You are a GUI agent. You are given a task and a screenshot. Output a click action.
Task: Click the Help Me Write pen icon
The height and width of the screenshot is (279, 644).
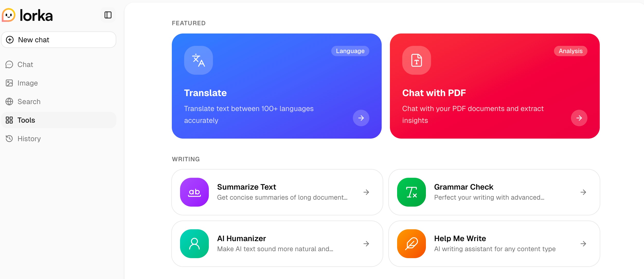411,243
